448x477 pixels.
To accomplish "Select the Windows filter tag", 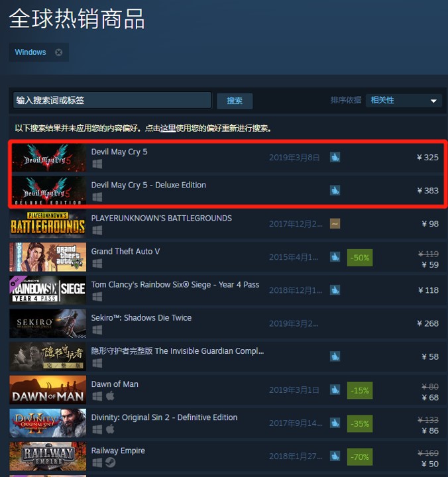I will [30, 52].
